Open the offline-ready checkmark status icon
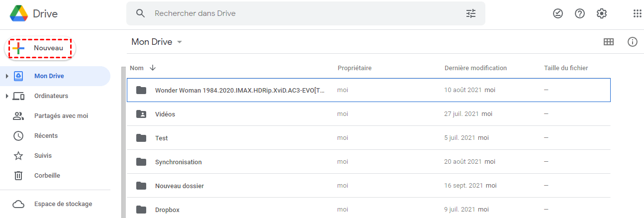This screenshot has height=218, width=644. coord(558,14)
